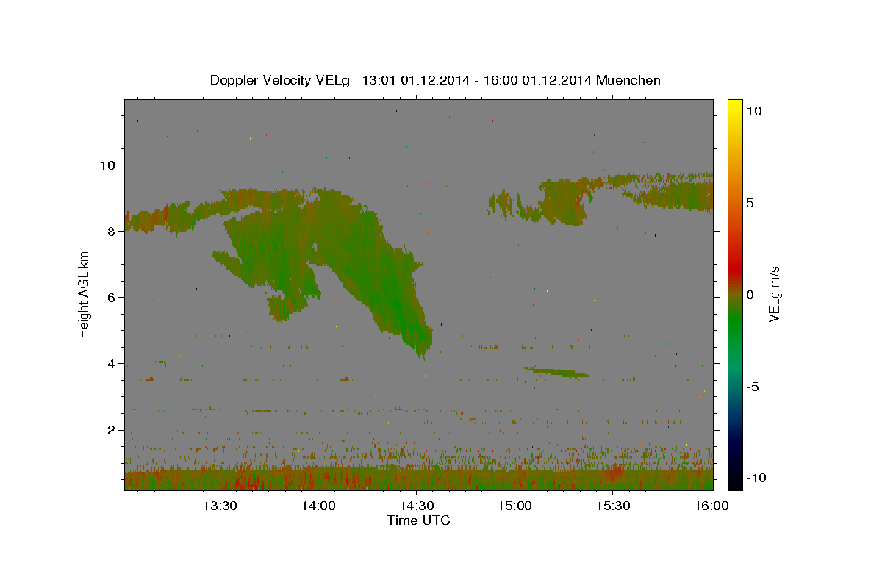Click the height tick label 8
Viewport: 882px width, 588px height.
tap(113, 231)
